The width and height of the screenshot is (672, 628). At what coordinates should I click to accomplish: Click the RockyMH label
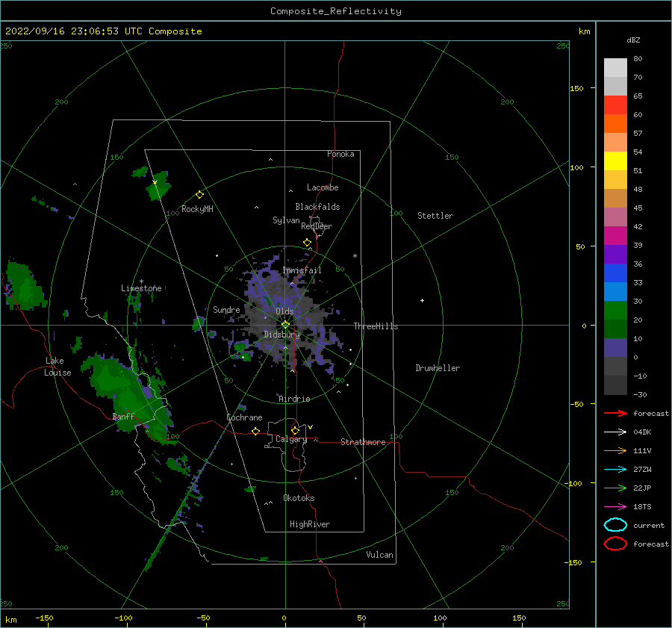[x=197, y=209]
